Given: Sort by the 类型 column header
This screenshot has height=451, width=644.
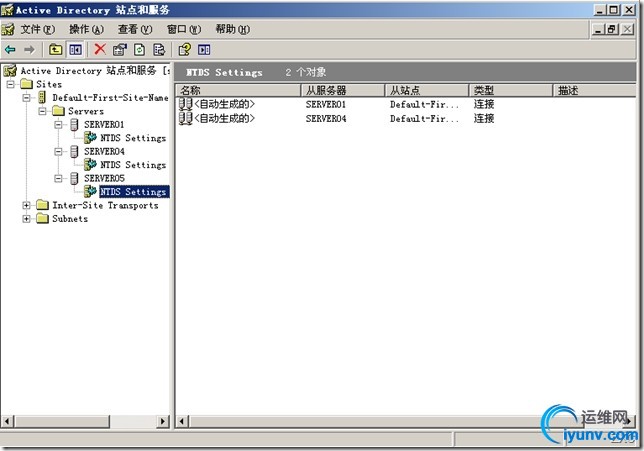Looking at the screenshot, I should point(511,90).
